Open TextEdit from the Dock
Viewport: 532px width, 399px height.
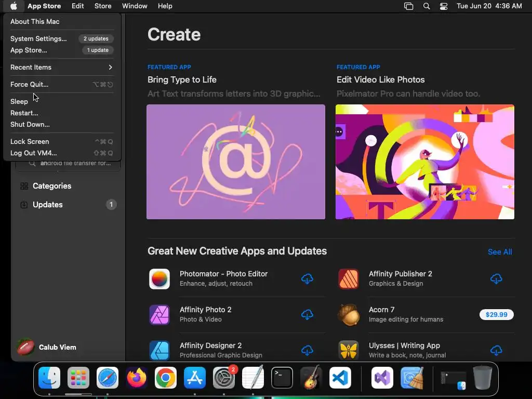click(x=253, y=378)
